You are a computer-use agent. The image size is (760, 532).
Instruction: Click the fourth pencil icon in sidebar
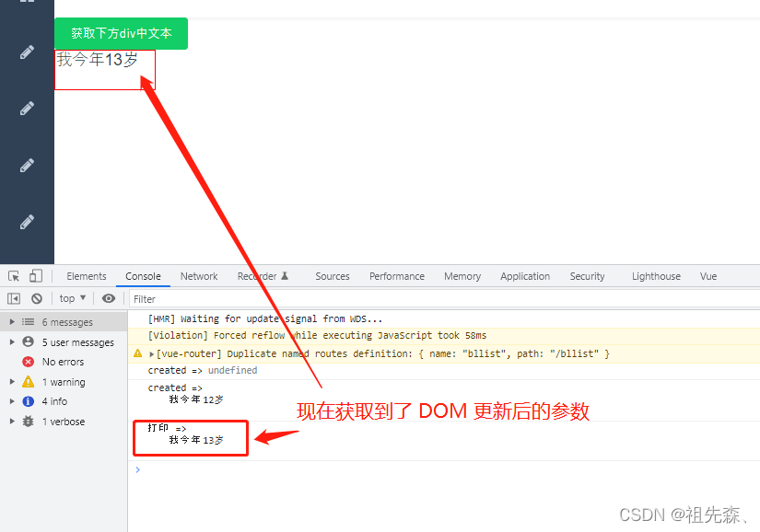27,222
